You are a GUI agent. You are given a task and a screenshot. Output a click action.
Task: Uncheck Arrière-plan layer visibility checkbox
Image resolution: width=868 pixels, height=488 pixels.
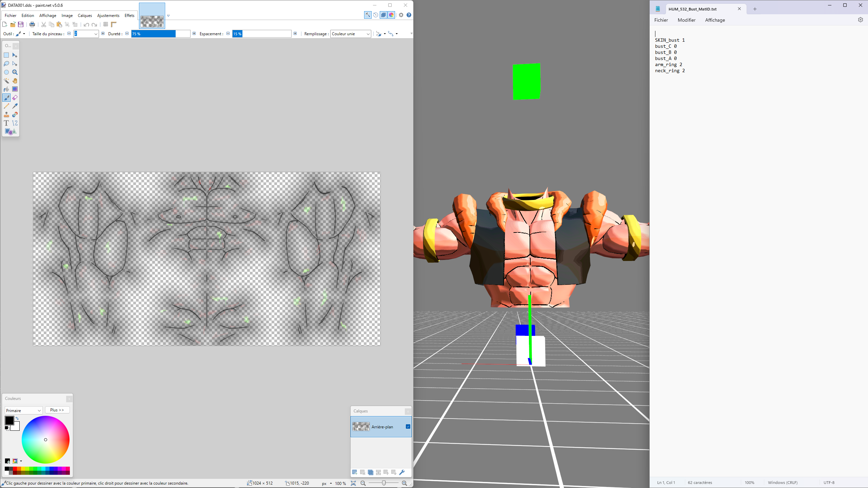coord(408,427)
